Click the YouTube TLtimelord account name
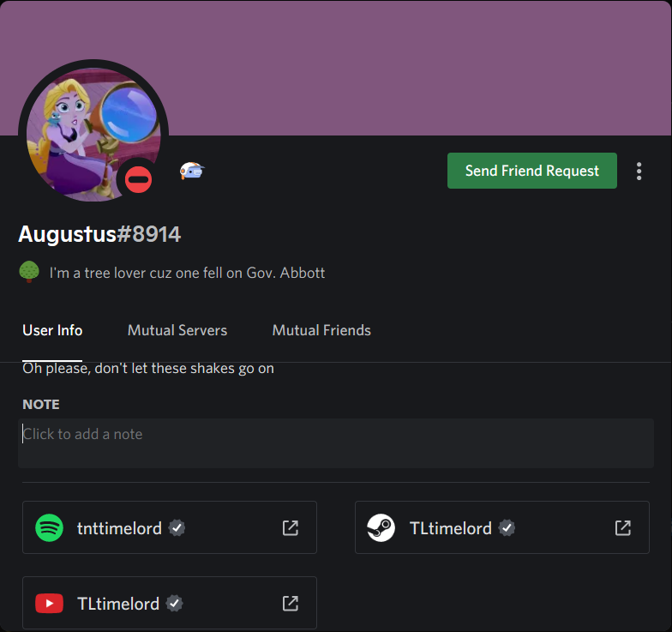The image size is (672, 632). pos(118,604)
